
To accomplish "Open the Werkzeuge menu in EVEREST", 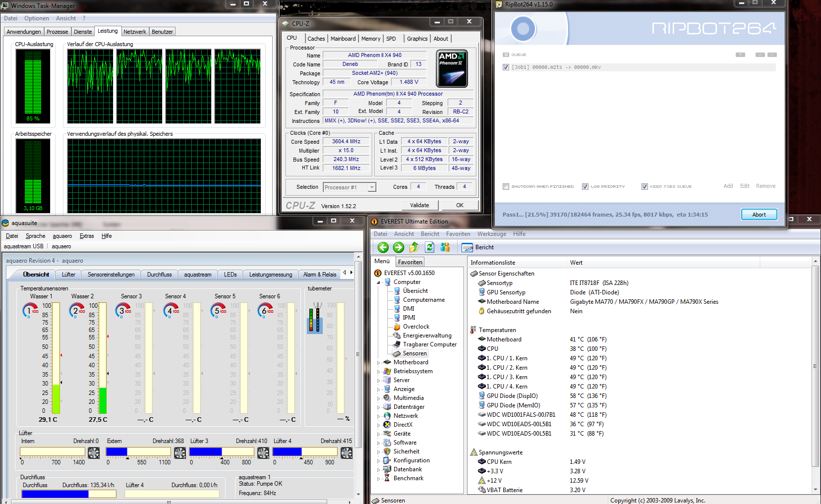I will (492, 234).
